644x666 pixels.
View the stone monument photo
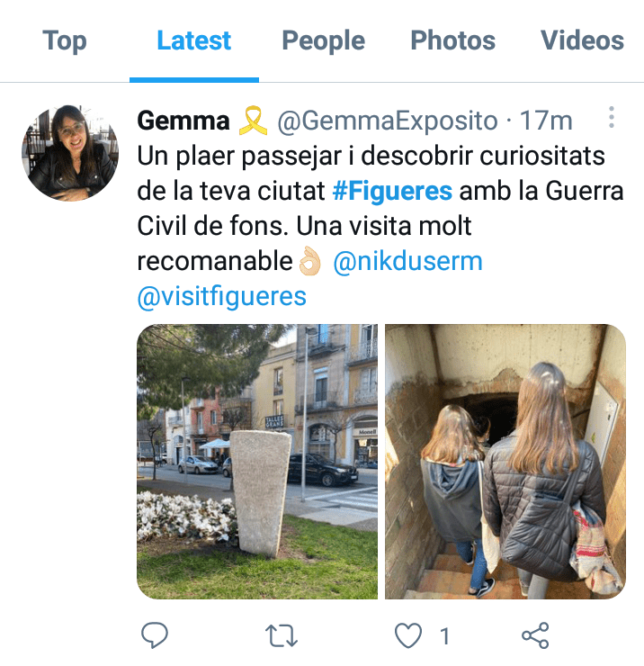click(257, 462)
